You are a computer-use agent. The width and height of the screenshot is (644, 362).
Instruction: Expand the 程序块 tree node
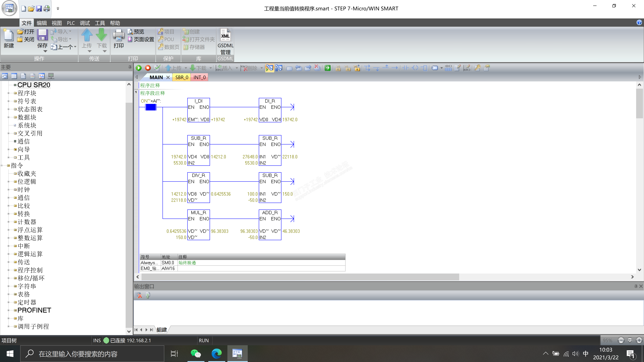(9, 93)
